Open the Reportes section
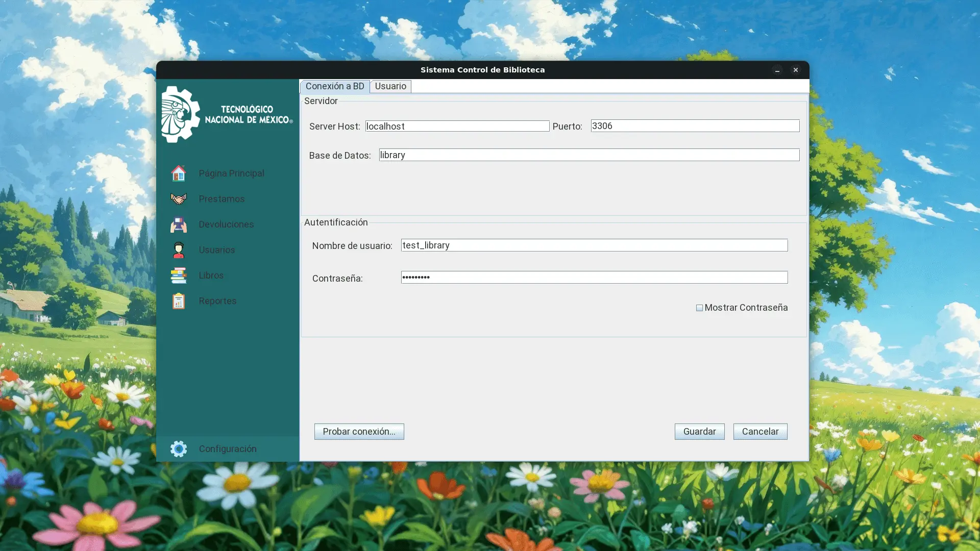 click(228, 300)
